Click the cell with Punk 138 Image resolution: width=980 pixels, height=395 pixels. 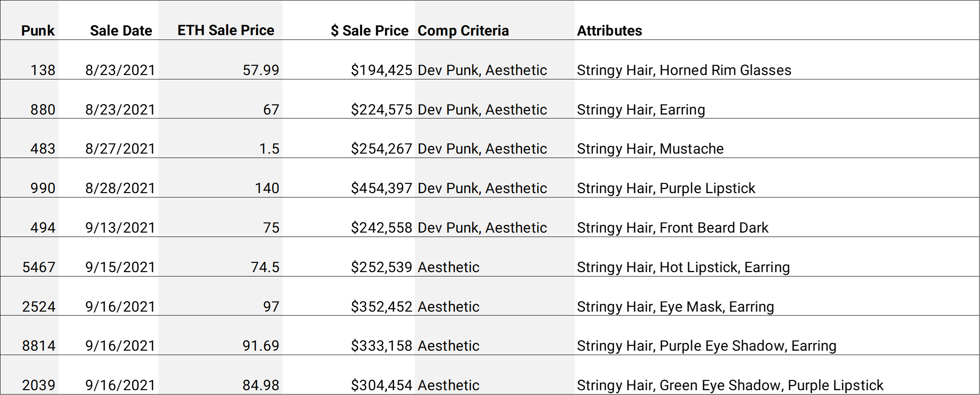tap(29, 60)
